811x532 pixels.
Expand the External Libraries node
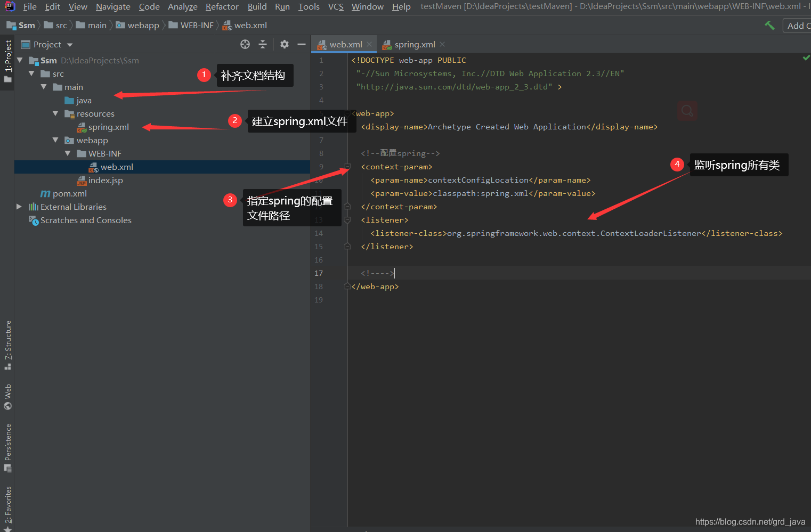coord(19,207)
